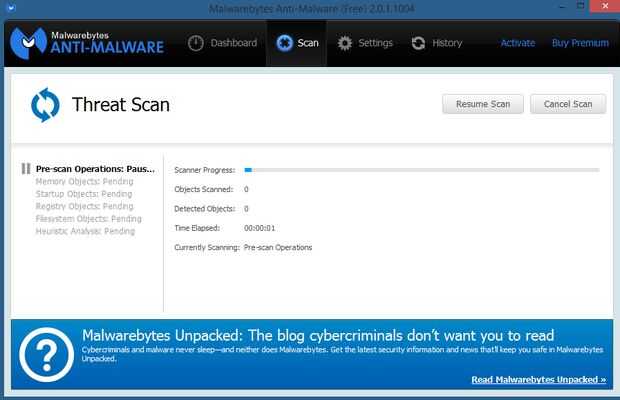Click the Detected Objects label
Viewport: 620px width, 400px height.
tap(205, 209)
